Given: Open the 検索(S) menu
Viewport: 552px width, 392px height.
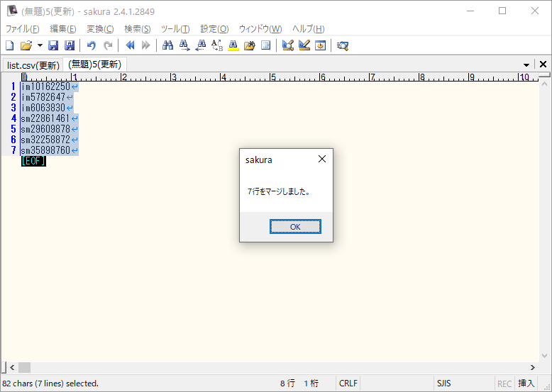Looking at the screenshot, I should click(x=137, y=29).
